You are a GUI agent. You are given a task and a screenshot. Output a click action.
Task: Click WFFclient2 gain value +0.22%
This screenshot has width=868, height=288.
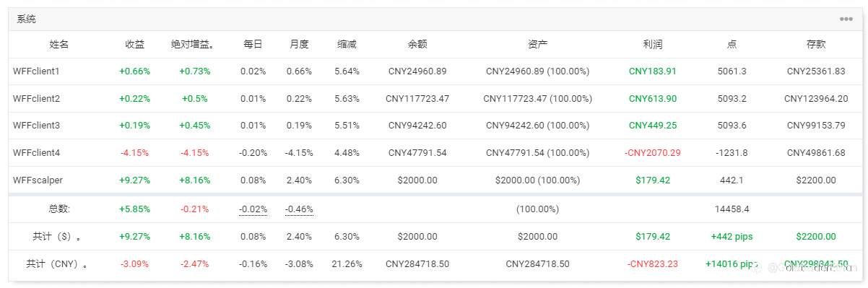point(135,99)
